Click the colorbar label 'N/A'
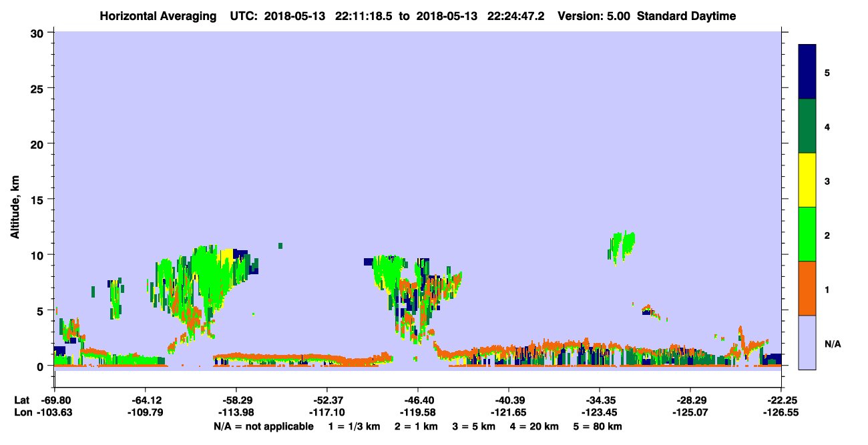868x445 pixels. [833, 344]
